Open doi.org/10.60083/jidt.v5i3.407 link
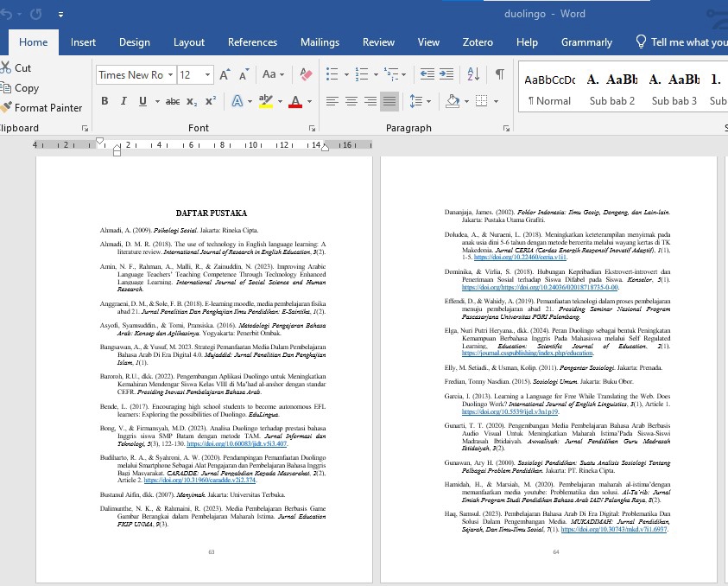728x586 pixels. pos(237,443)
